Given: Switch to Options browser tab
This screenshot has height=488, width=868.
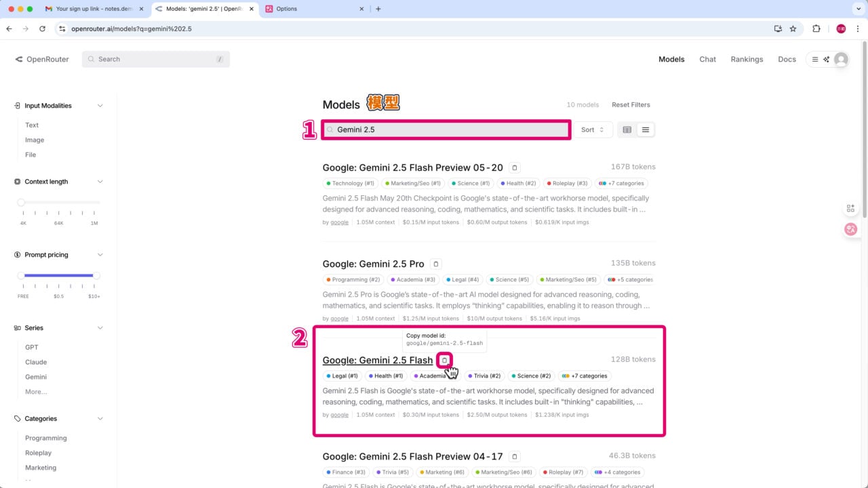Looking at the screenshot, I should (x=314, y=9).
